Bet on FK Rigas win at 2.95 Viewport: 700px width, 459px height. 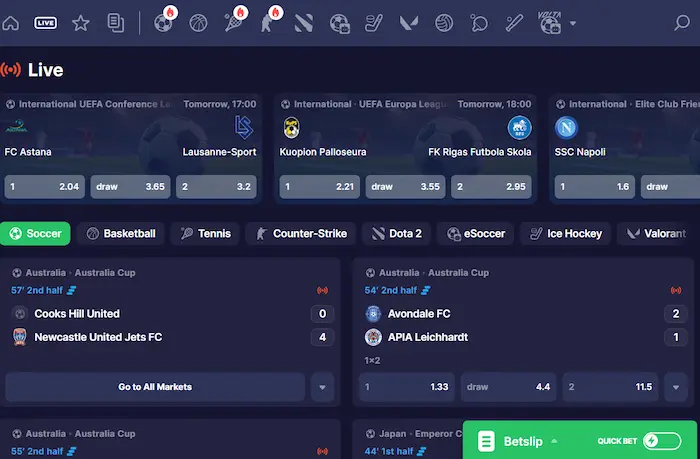(492, 187)
